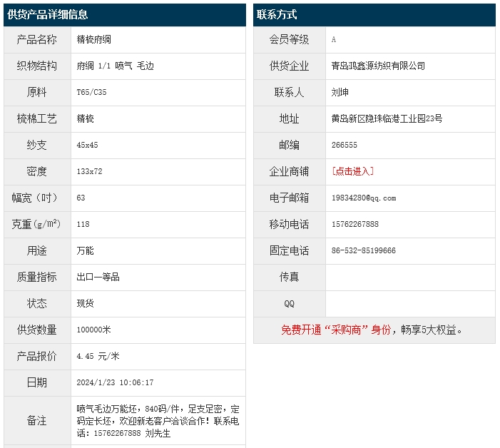Click the product price 4.45 元/米
This screenshot has height=448, width=500.
(98, 356)
